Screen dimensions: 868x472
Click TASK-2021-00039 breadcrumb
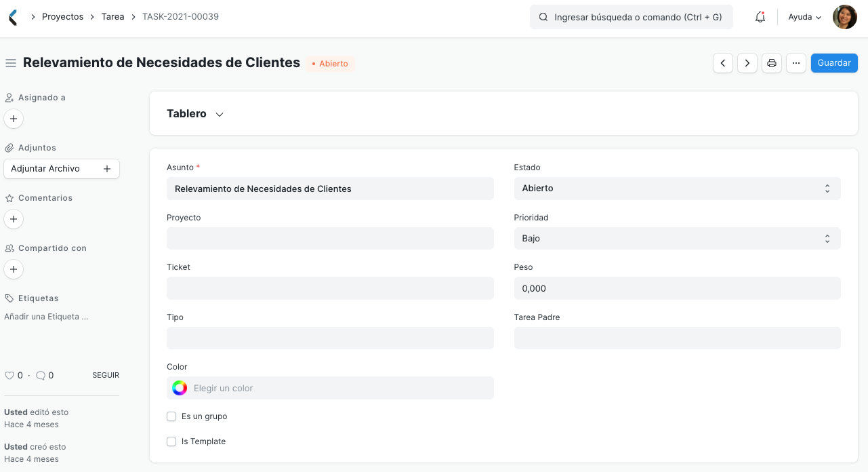pyautogui.click(x=180, y=17)
